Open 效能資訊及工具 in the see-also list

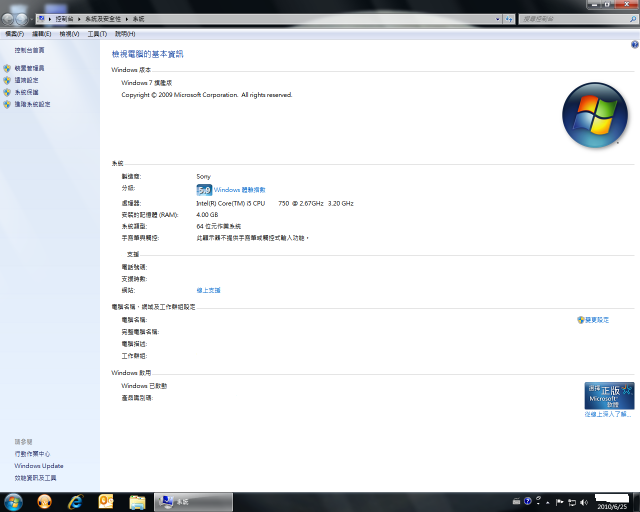[x=36, y=478]
